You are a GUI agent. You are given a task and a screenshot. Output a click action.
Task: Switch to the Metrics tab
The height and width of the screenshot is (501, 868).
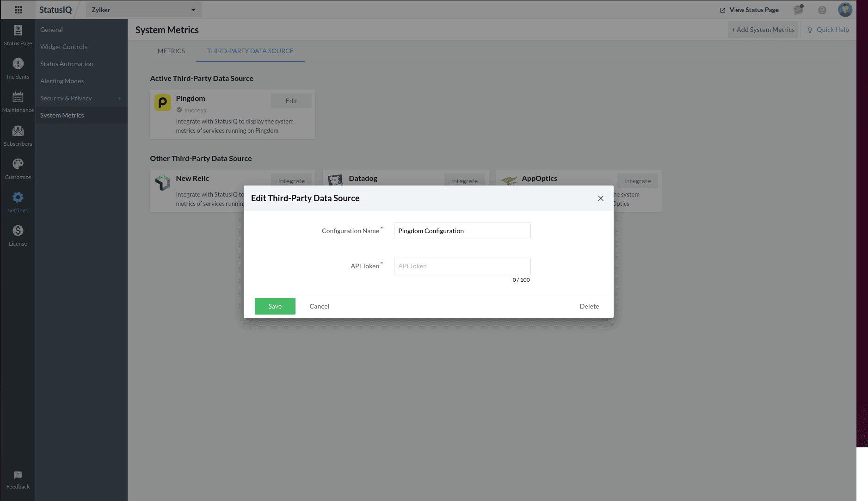pyautogui.click(x=171, y=51)
